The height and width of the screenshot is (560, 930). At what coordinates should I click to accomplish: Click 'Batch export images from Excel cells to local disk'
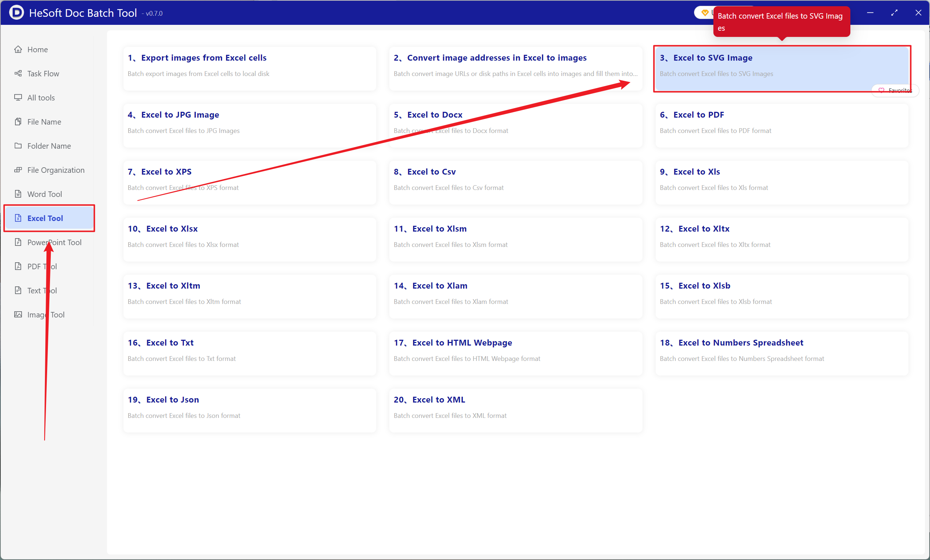coord(198,73)
